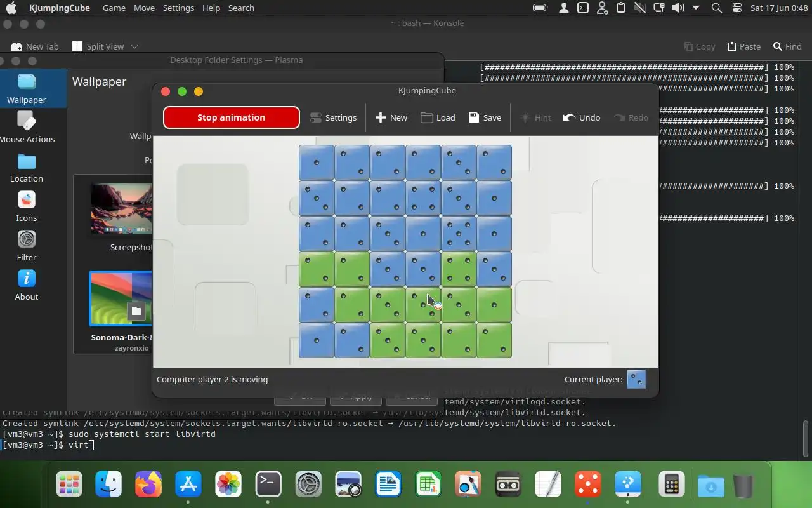Click the volume speaker tray icon
Image resolution: width=812 pixels, height=508 pixels.
[x=678, y=8]
